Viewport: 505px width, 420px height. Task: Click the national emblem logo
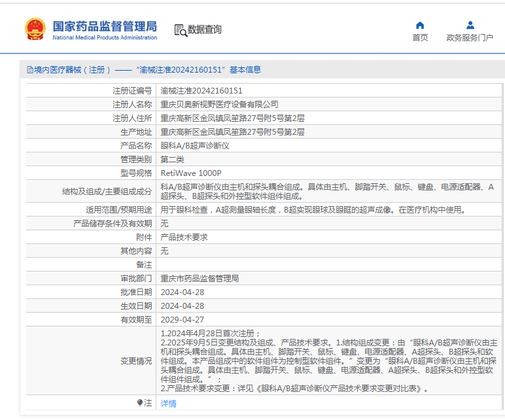tap(35, 29)
